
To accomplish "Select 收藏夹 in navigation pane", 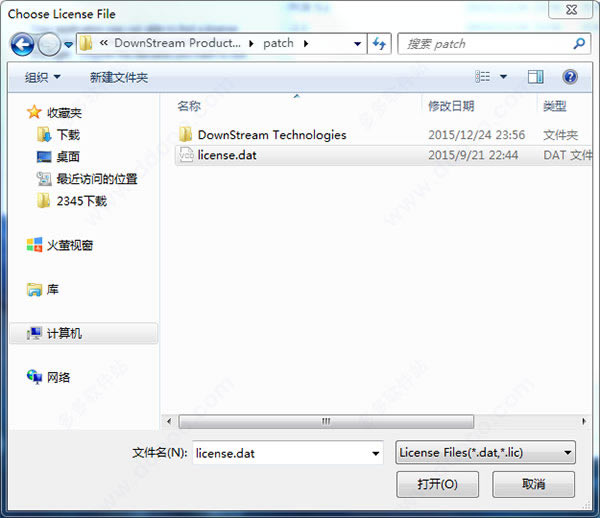I will pos(64,112).
